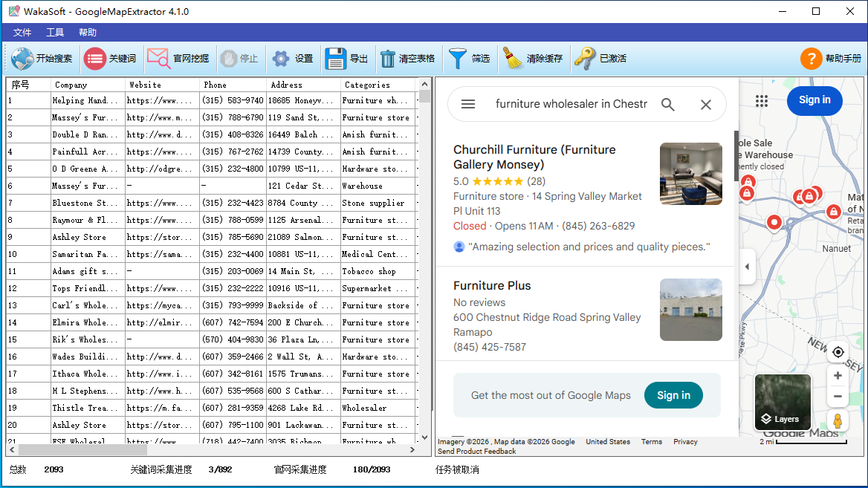Click the blue Sign in button

point(814,100)
